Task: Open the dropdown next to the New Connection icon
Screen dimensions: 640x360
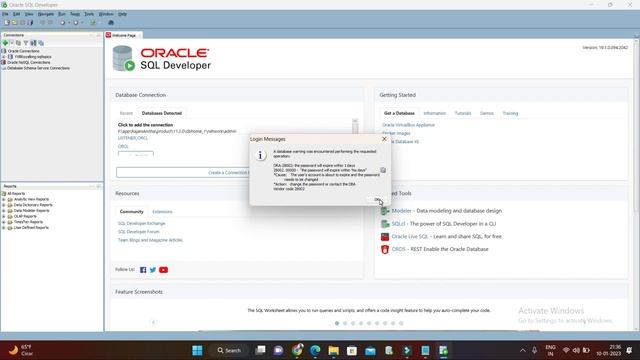Action: coord(12,43)
